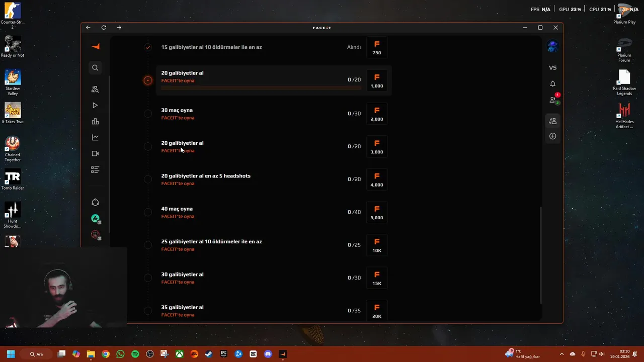Viewport: 644px width, 362px height.
Task: Open the '40 maç oyna' mission
Action: (x=177, y=209)
